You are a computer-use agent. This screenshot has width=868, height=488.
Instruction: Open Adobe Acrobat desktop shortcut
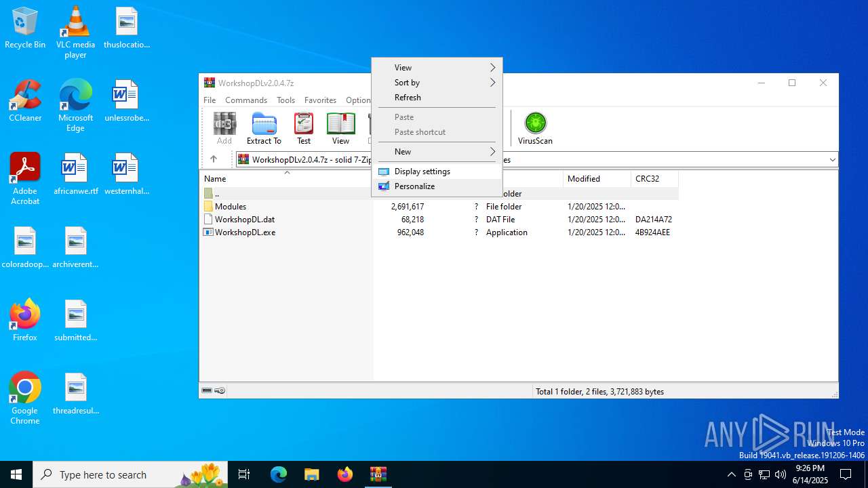(x=25, y=178)
